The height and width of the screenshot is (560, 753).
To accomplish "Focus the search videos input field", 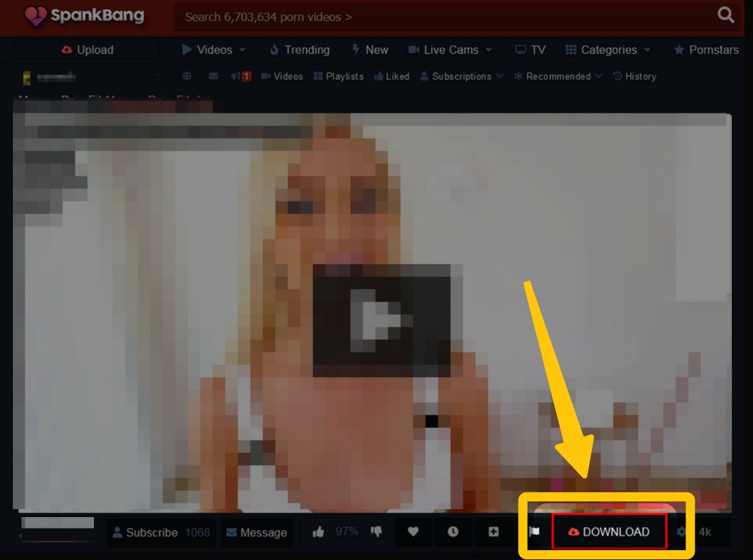I will point(442,17).
